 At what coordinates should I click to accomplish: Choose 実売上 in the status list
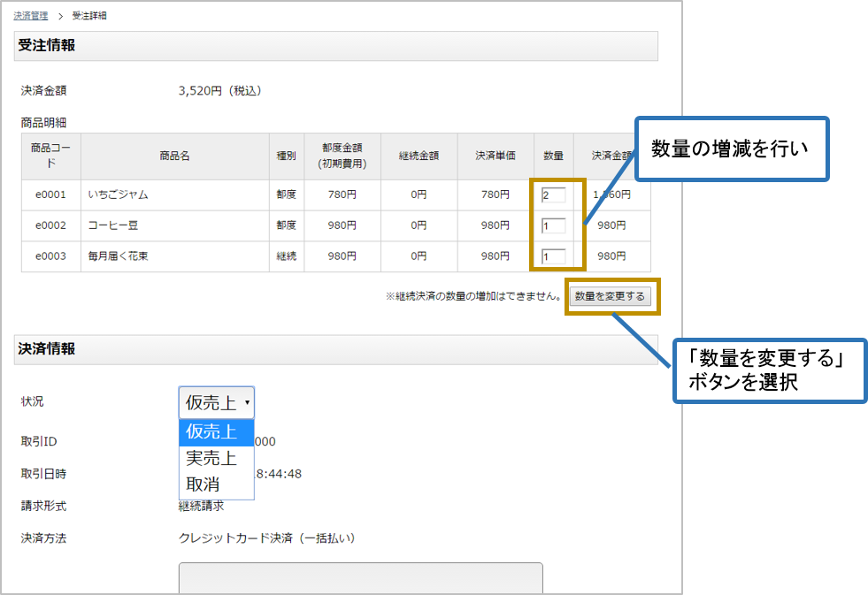[212, 458]
